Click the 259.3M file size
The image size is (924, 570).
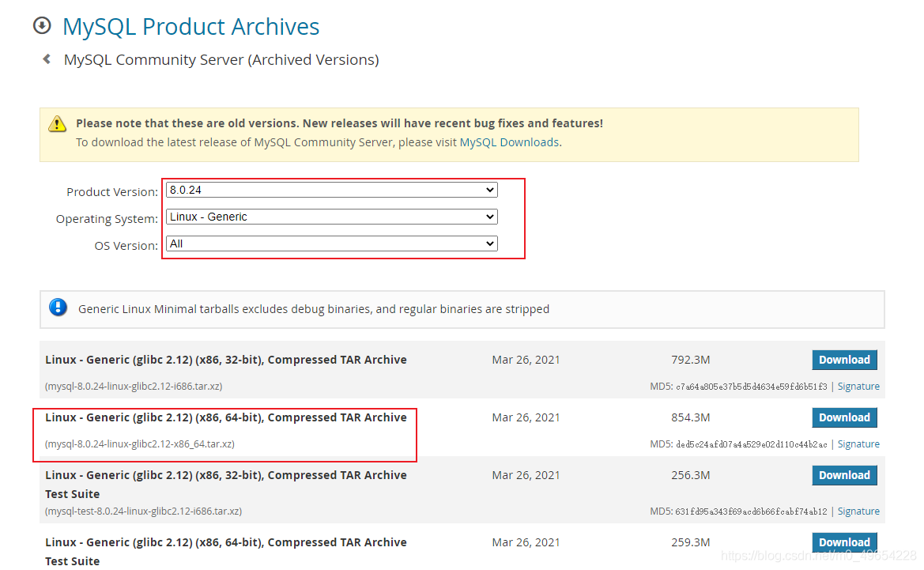691,542
